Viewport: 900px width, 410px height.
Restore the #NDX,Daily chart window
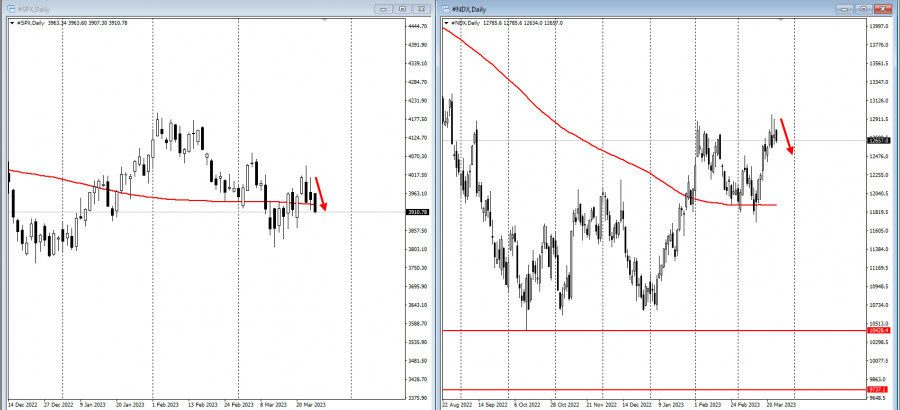(863, 9)
